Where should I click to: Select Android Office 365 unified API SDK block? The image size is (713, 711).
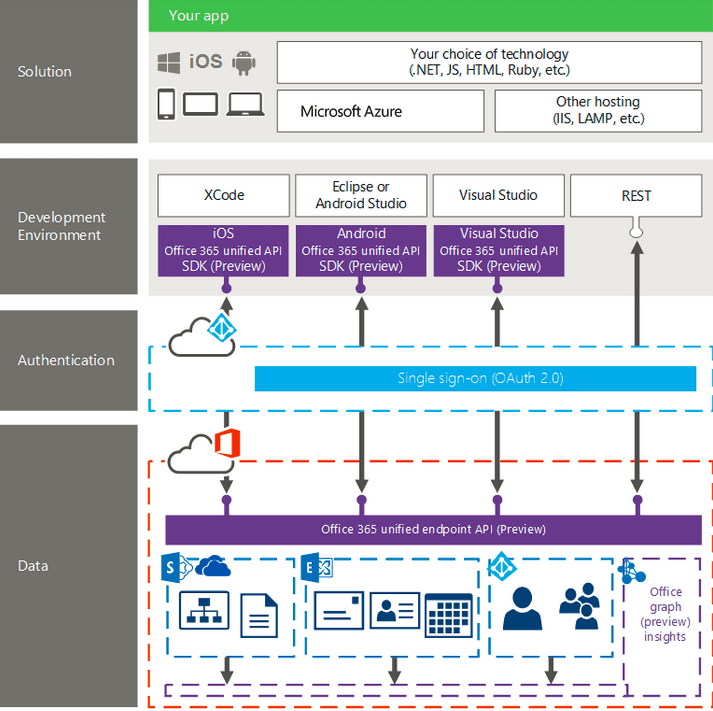click(x=361, y=250)
